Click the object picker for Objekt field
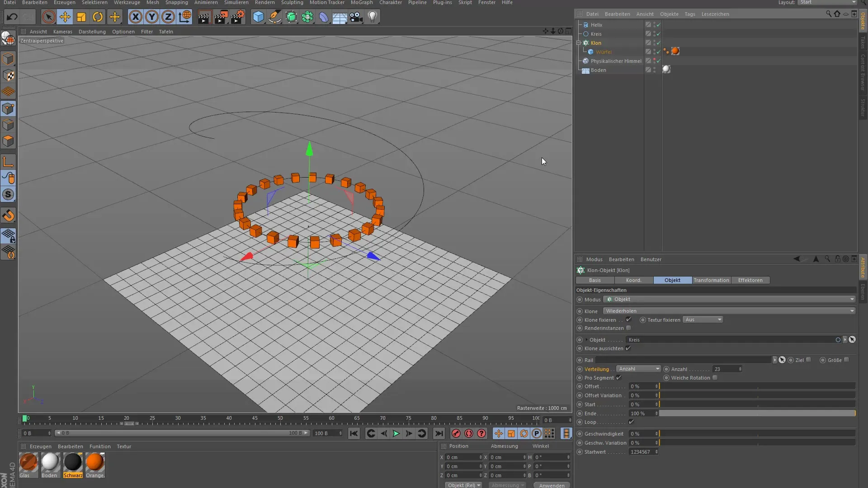This screenshot has height=488, width=868. [852, 340]
